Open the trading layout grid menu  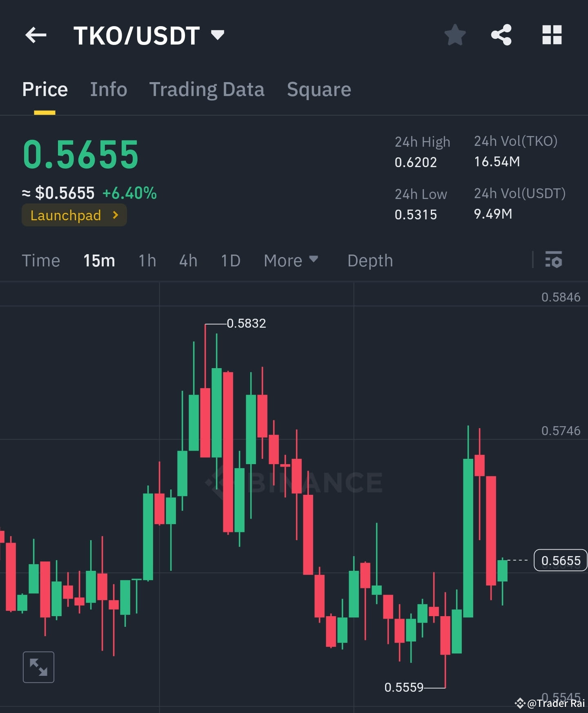click(552, 35)
